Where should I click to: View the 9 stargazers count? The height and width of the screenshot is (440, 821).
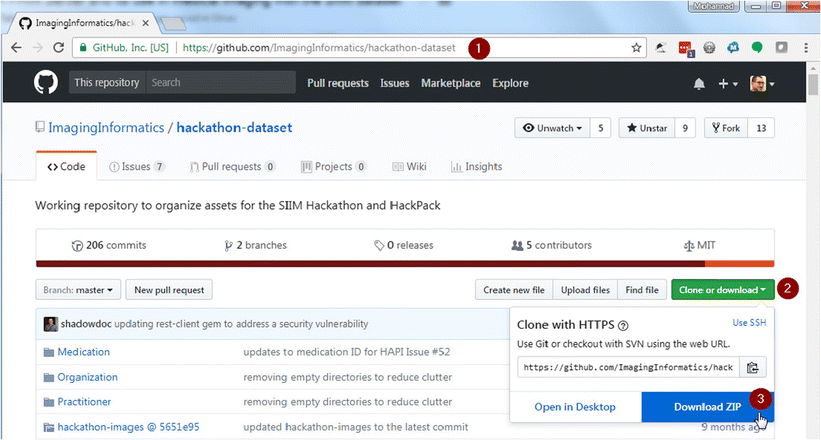685,128
